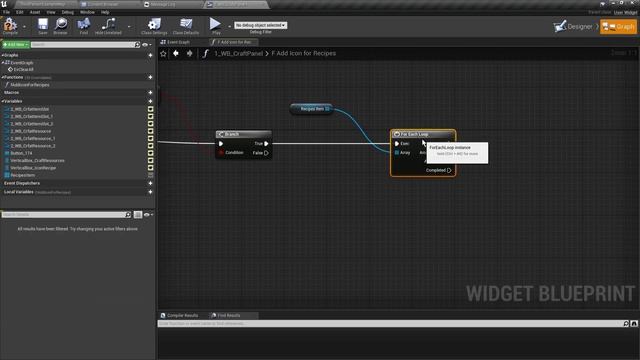
Task: Open the Add New dropdown
Action: (x=16, y=44)
